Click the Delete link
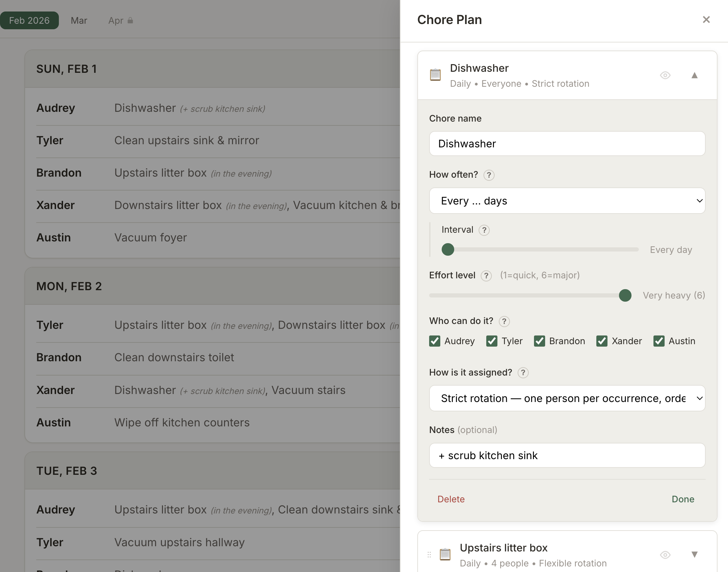The height and width of the screenshot is (572, 728). pyautogui.click(x=451, y=499)
